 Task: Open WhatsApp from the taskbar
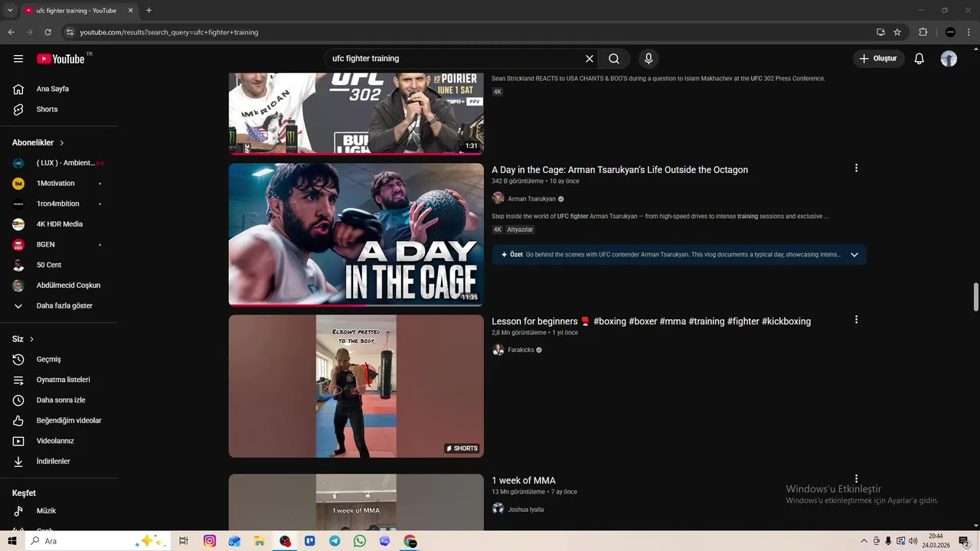360,541
